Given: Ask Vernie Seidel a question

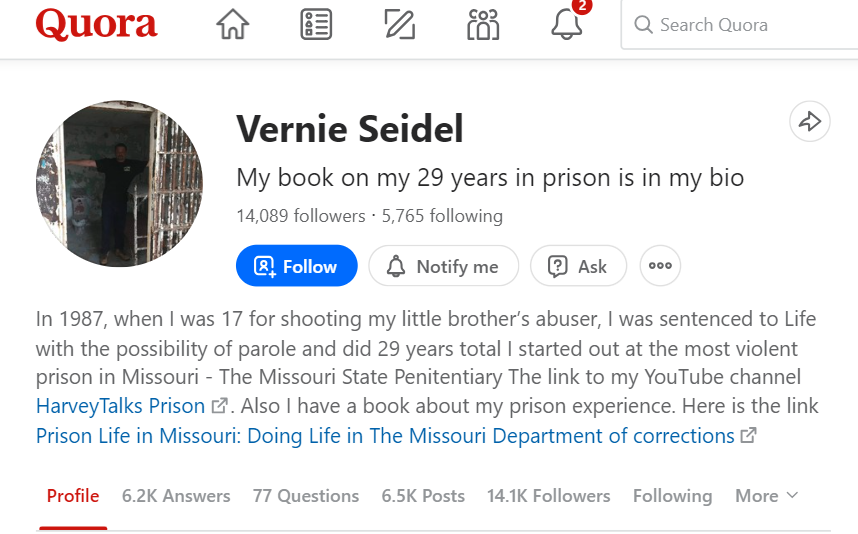Looking at the screenshot, I should (x=578, y=266).
